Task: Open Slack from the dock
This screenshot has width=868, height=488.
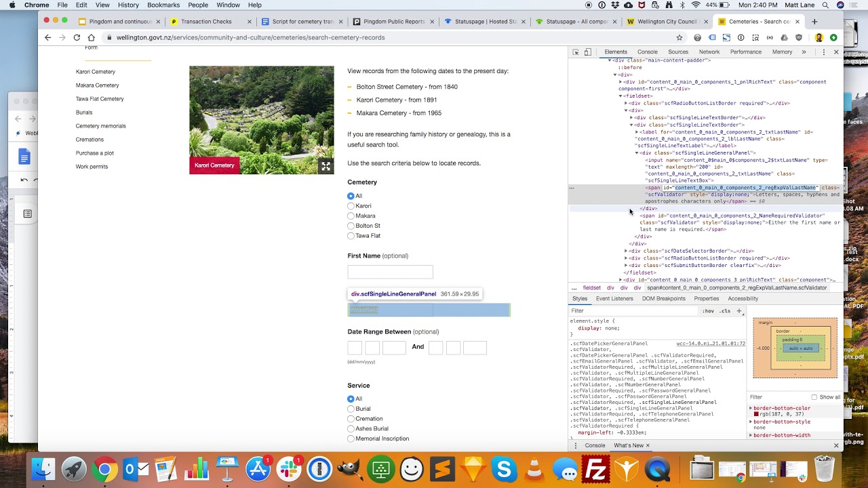Action: (x=289, y=469)
